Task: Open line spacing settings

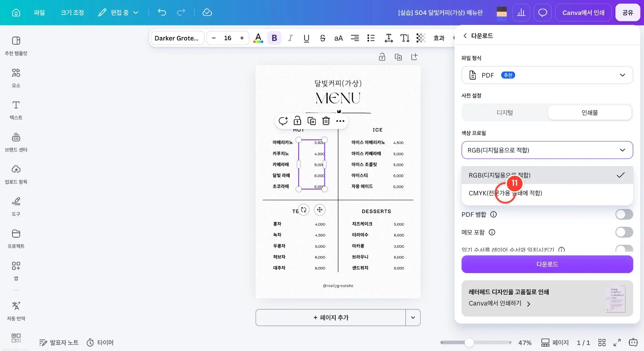Action: [388, 38]
